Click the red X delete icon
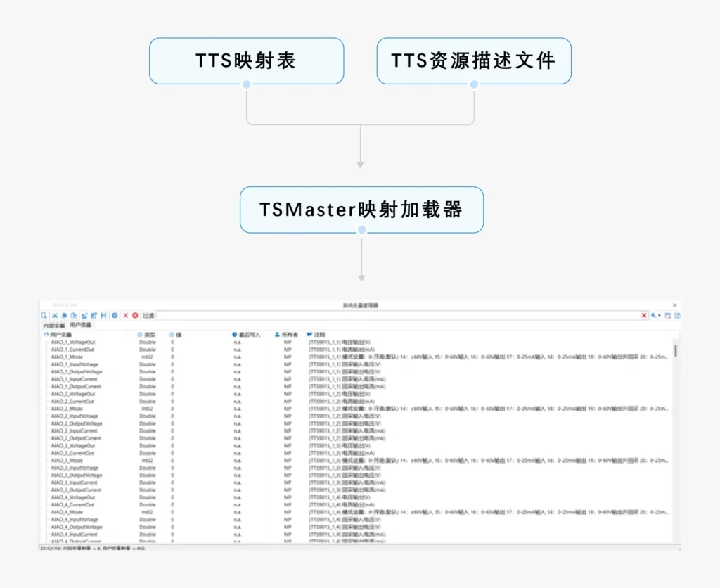This screenshot has height=588, width=720. (x=126, y=316)
